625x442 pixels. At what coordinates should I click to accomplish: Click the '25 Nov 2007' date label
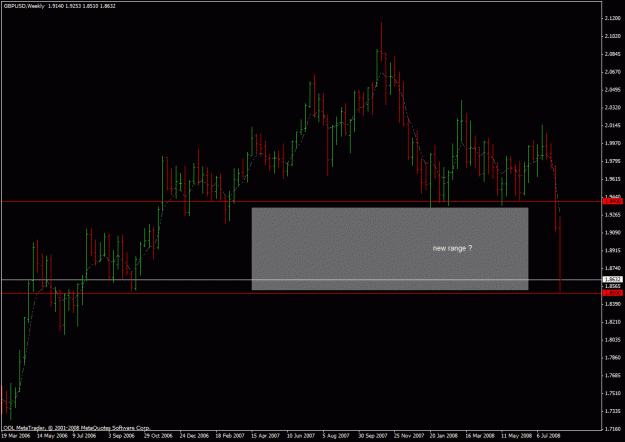click(x=409, y=436)
